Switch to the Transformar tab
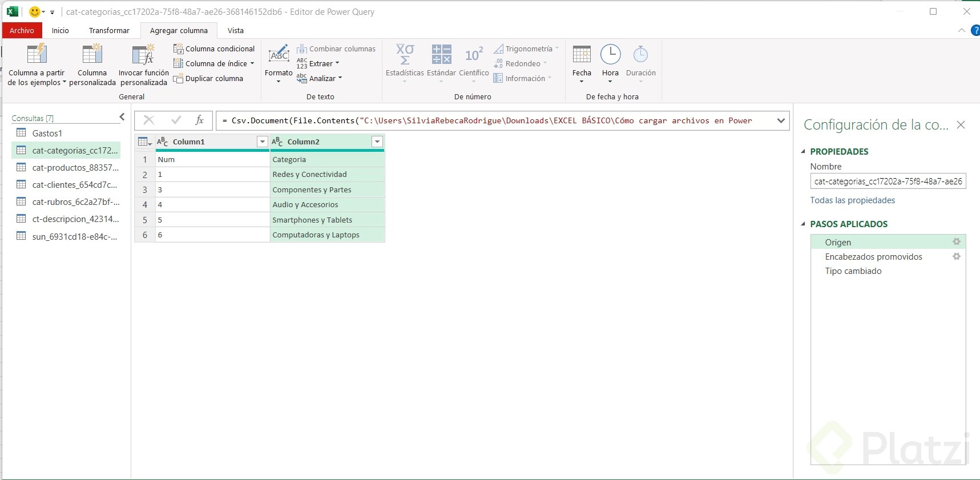Viewport: 980px width, 480px height. pyautogui.click(x=109, y=30)
